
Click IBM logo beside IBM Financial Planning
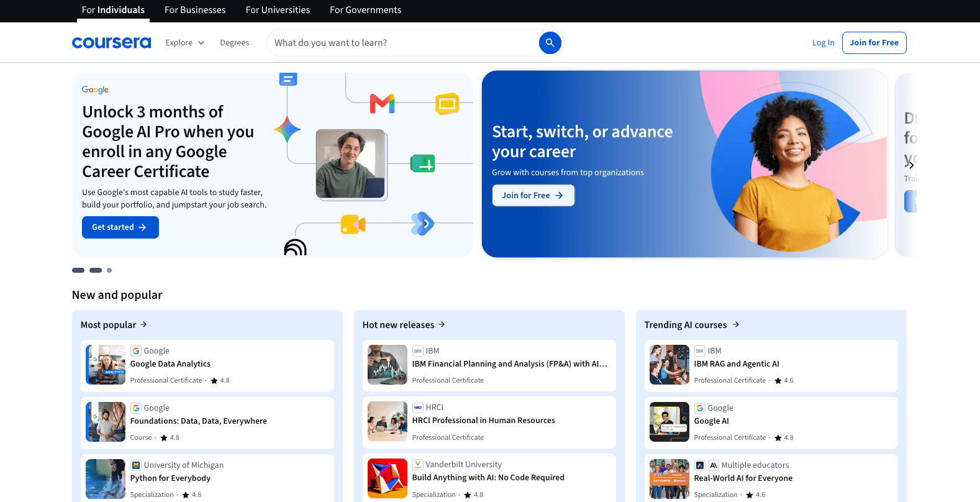(418, 351)
